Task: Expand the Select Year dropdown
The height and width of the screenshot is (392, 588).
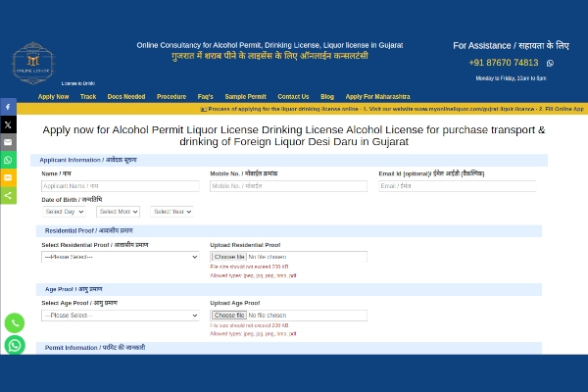Action: 171,212
